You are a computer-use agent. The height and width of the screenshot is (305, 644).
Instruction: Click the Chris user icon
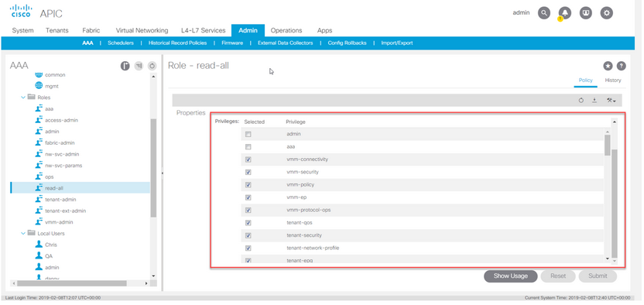[39, 245]
